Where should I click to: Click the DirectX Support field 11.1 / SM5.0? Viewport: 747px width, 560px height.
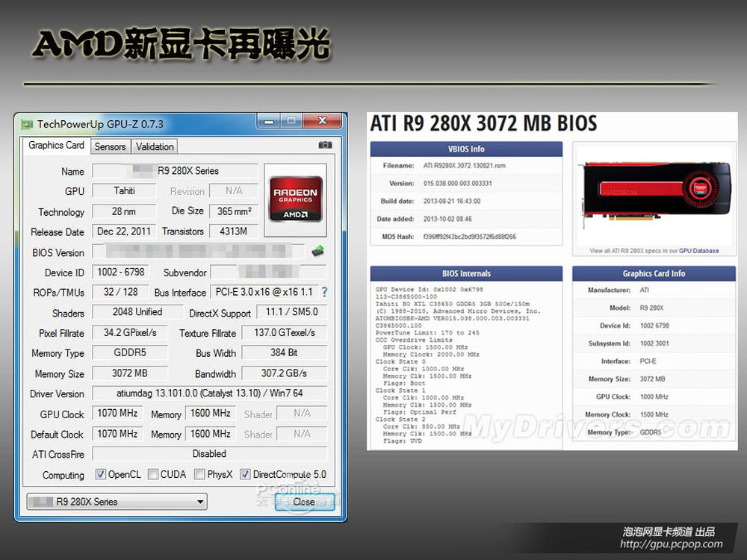click(291, 312)
